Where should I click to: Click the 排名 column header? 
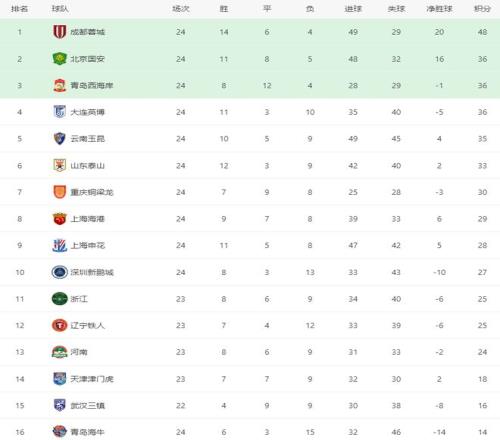19,9
